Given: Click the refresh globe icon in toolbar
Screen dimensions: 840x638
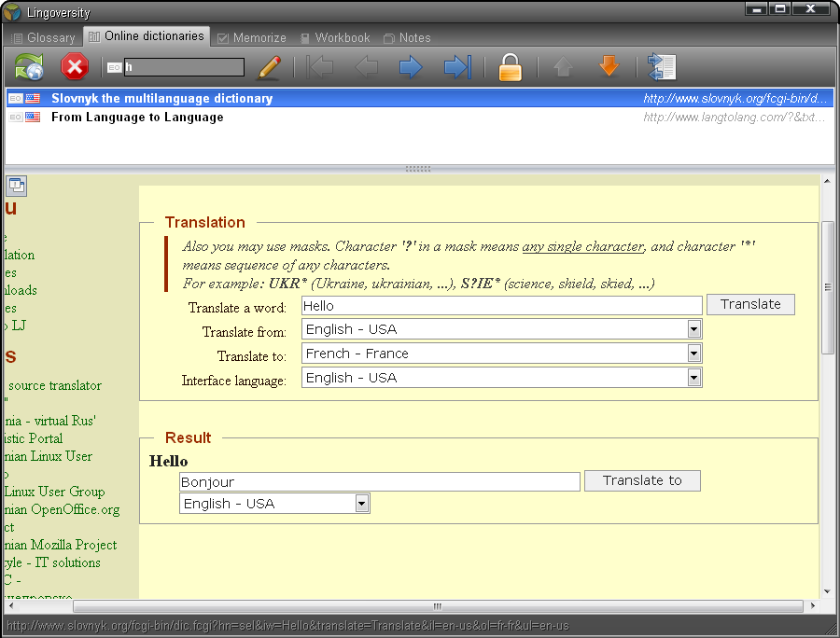Looking at the screenshot, I should tap(28, 67).
